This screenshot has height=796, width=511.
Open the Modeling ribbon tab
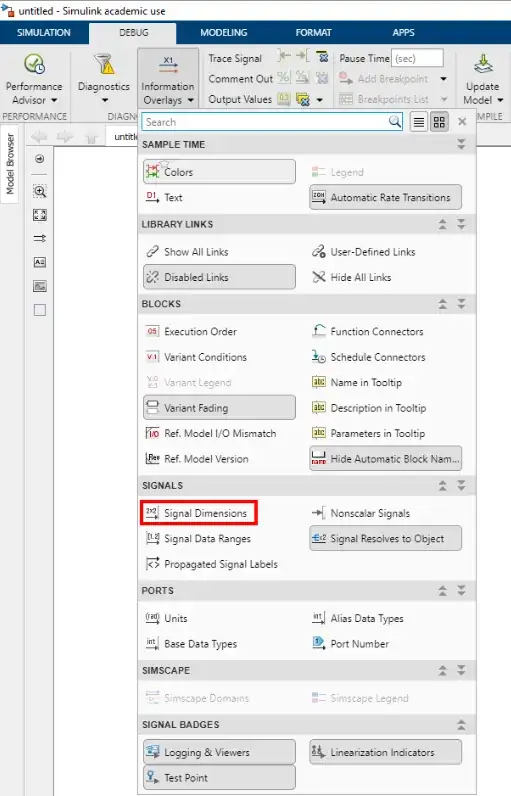pos(224,32)
